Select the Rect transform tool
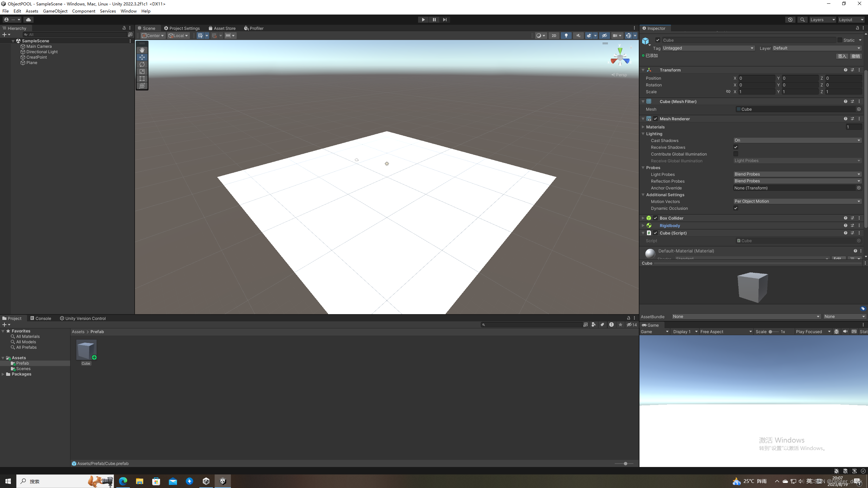 pos(142,79)
